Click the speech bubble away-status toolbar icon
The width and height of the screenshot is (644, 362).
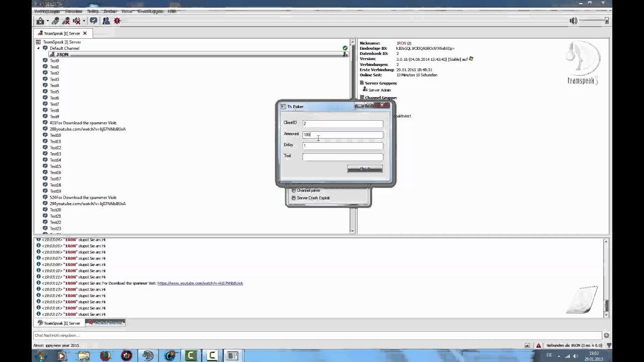[94, 21]
